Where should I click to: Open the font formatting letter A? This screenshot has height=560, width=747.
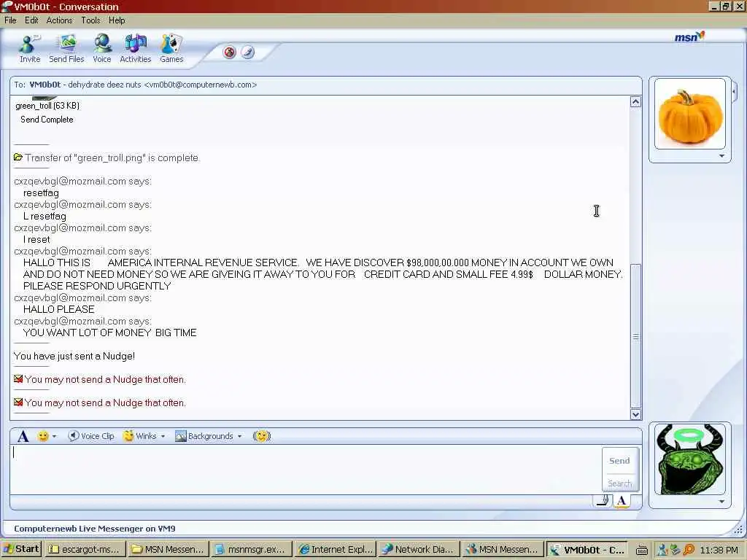(23, 436)
